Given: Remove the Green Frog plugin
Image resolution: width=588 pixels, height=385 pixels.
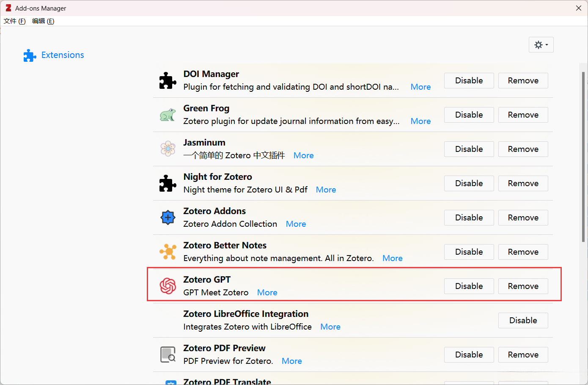Looking at the screenshot, I should 523,115.
